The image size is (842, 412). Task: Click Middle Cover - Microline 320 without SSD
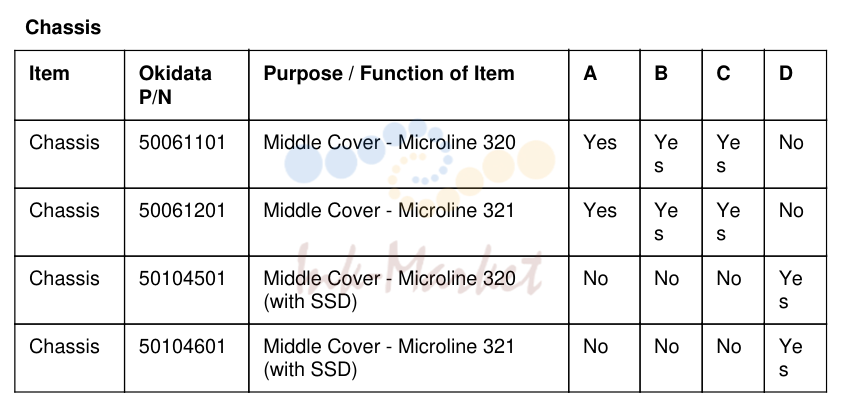click(x=389, y=142)
